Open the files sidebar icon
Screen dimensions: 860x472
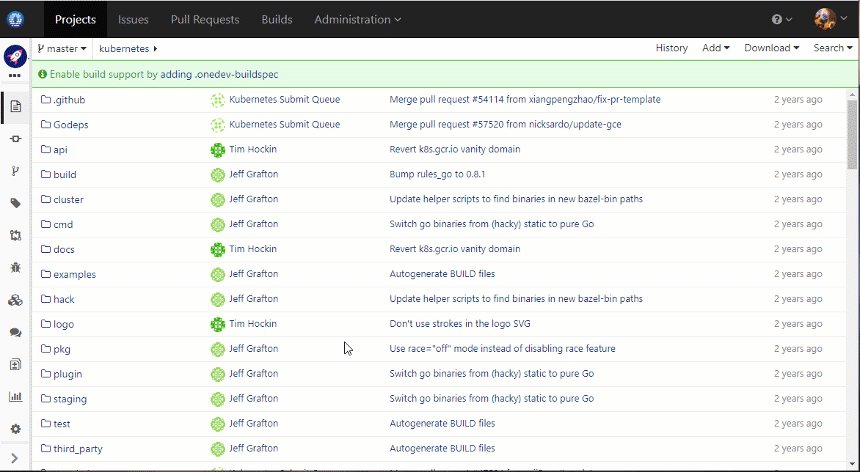point(15,106)
